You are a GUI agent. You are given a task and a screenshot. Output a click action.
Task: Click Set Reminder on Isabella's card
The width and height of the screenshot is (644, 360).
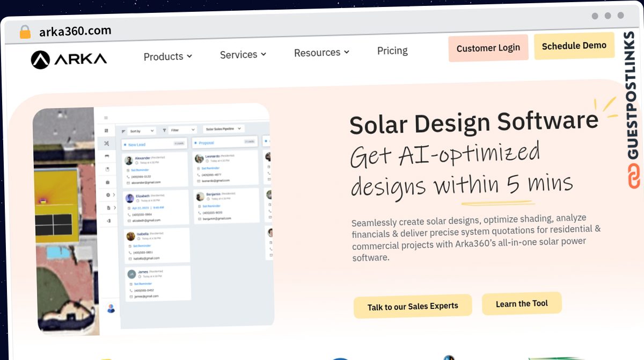(142, 246)
